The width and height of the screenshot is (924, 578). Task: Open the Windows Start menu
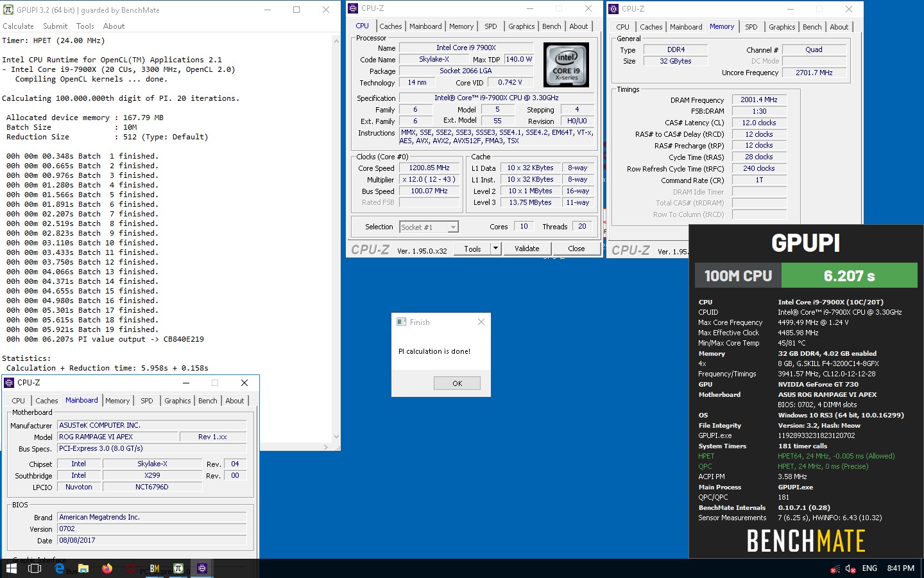[12, 568]
